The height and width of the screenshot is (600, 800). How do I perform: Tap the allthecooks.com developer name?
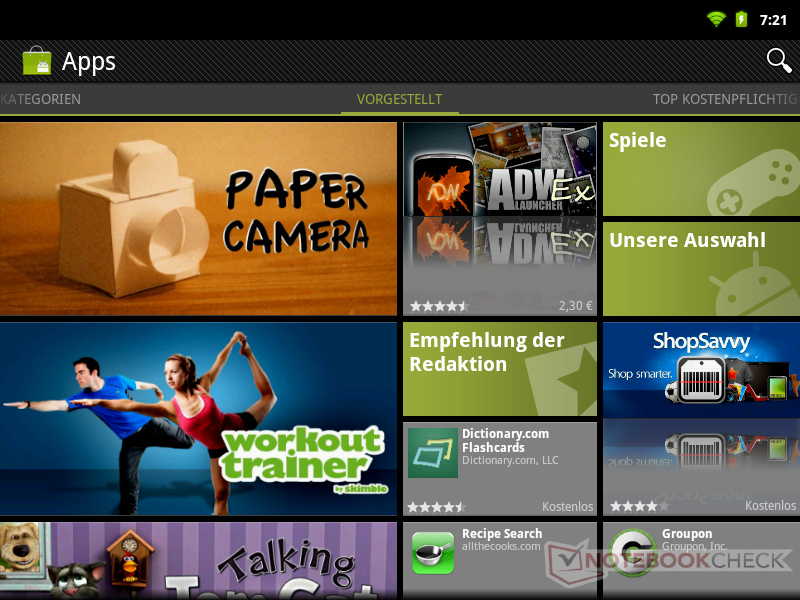[501, 546]
